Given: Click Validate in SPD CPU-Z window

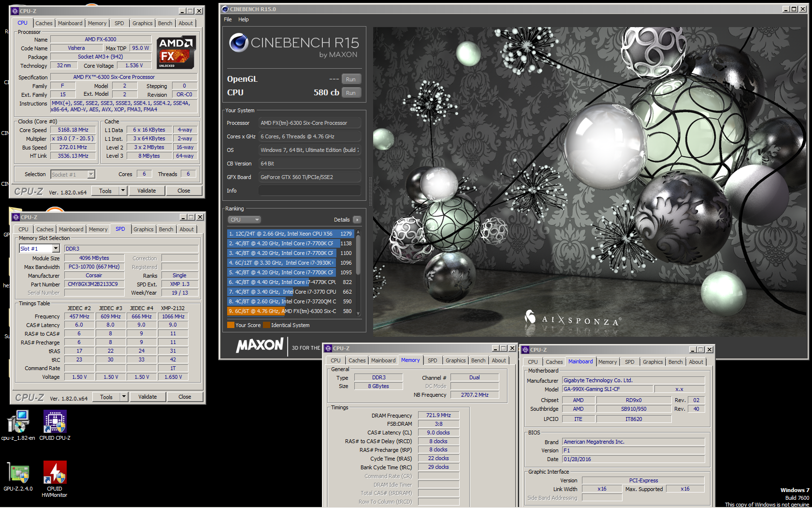Looking at the screenshot, I should [x=147, y=397].
